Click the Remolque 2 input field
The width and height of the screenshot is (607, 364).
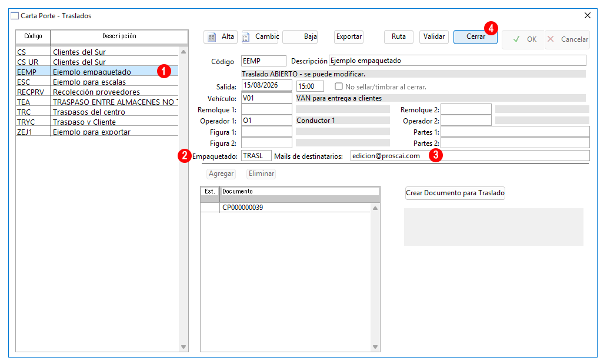466,109
